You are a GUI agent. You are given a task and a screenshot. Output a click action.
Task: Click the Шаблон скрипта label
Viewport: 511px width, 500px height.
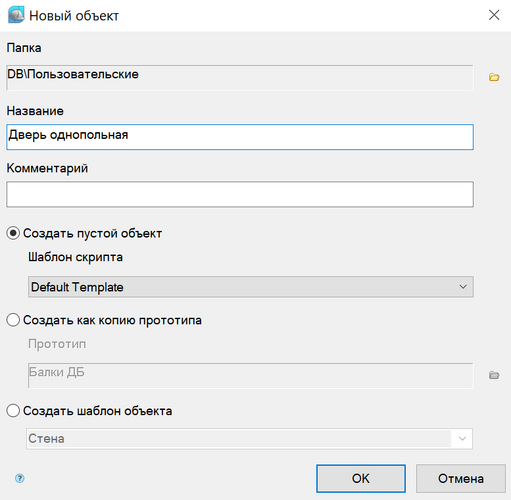(75, 257)
